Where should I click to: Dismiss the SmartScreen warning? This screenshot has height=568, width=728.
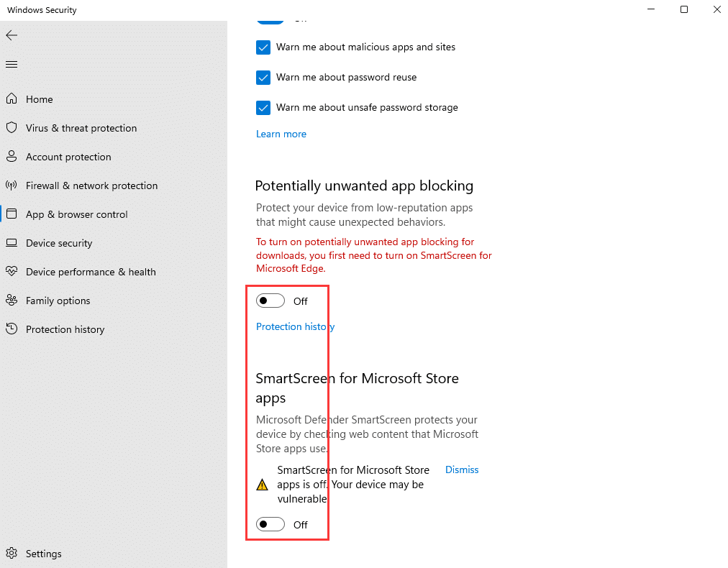462,469
